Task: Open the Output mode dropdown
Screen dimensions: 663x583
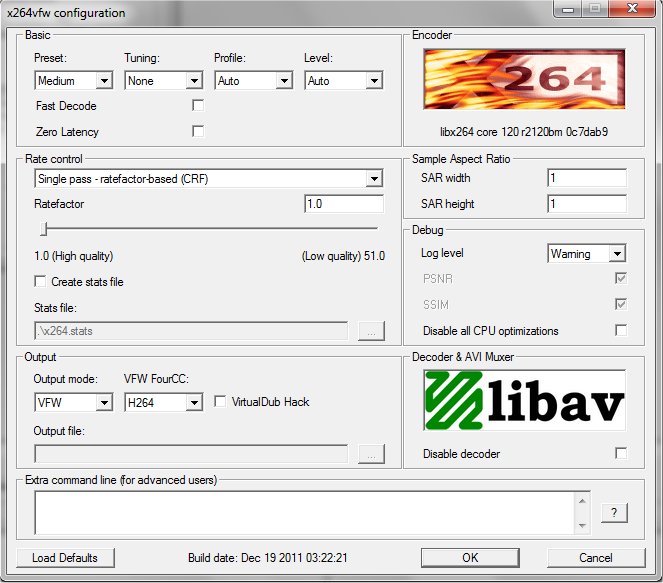Action: tap(74, 402)
